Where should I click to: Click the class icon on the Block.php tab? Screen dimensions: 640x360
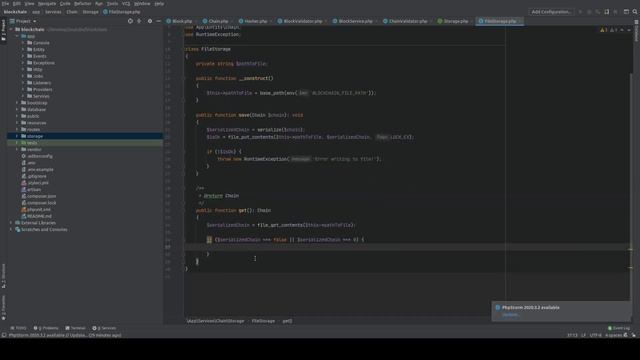169,21
